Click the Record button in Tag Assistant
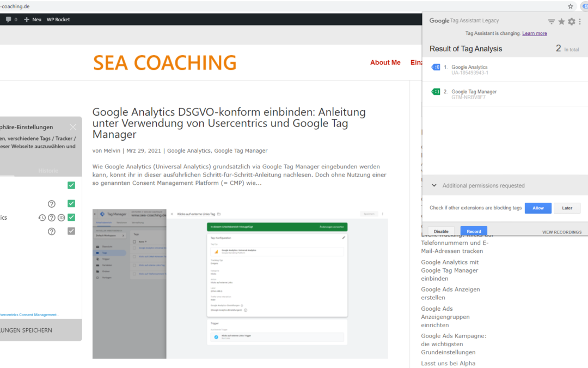 click(x=474, y=232)
